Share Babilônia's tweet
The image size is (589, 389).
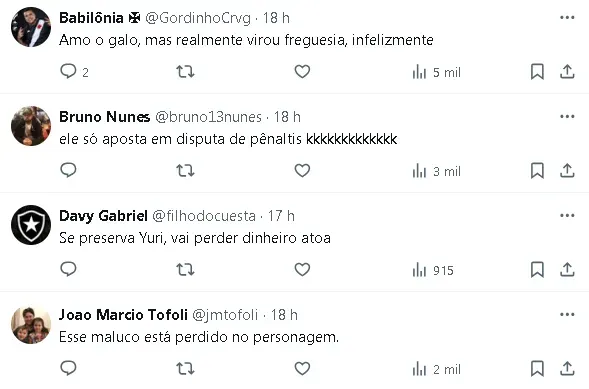(x=567, y=71)
